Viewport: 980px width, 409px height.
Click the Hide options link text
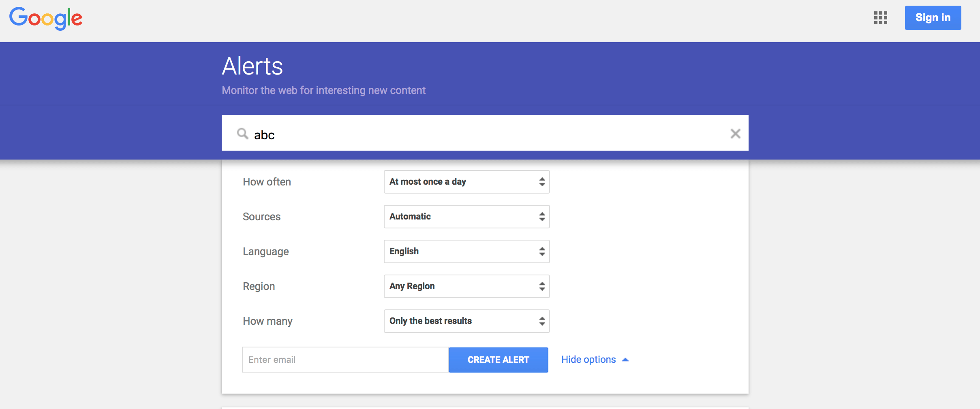pyautogui.click(x=588, y=360)
